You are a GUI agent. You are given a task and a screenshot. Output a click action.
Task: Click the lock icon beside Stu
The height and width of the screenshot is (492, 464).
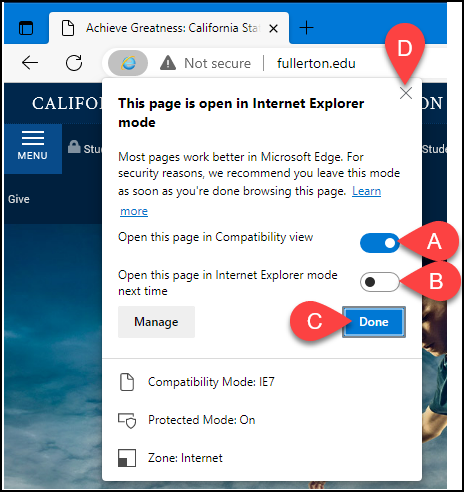click(74, 147)
